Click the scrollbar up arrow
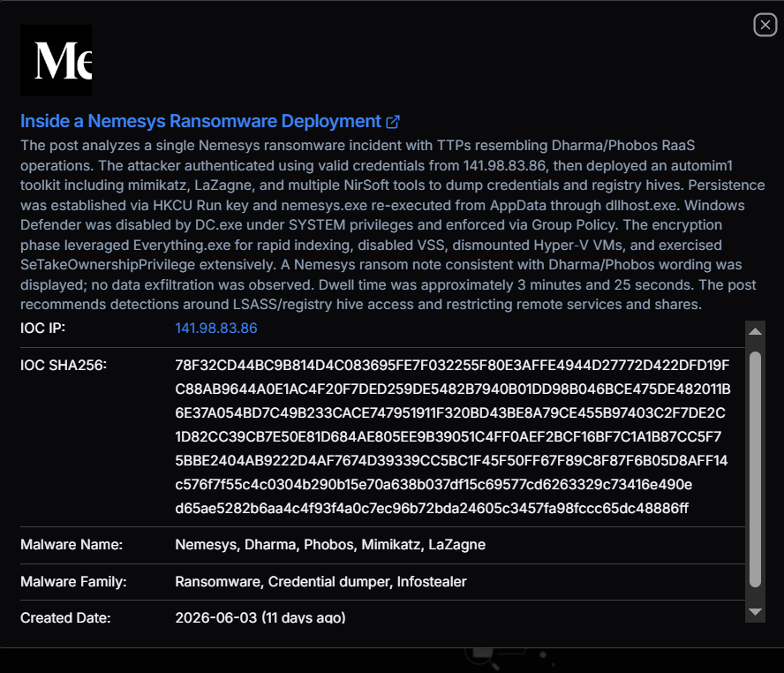Screen dimensions: 784x673 coord(755,331)
